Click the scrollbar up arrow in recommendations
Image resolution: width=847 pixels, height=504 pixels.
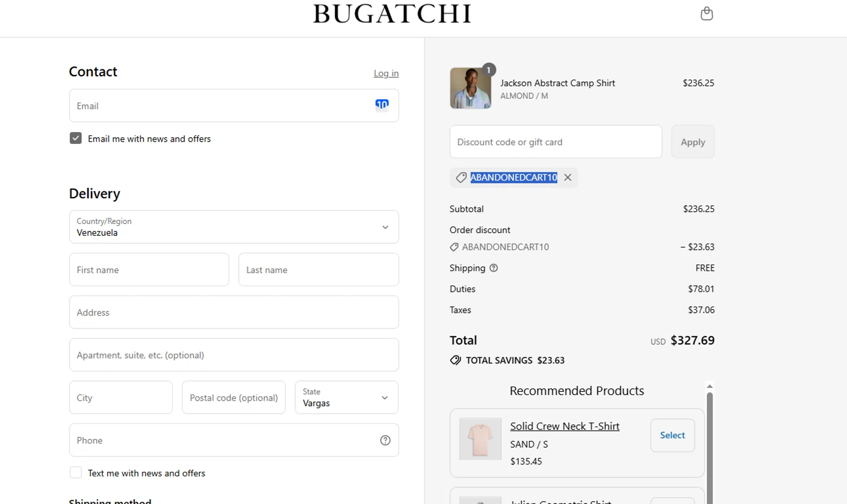click(710, 387)
